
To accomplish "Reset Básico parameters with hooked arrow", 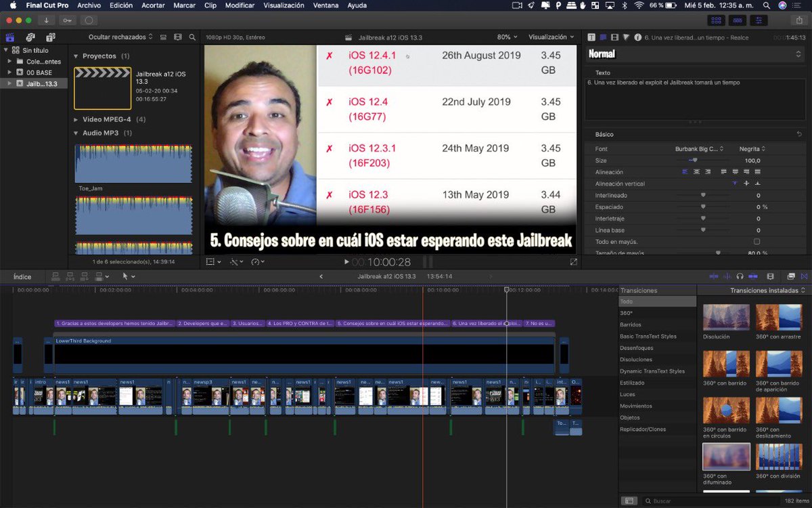I will click(799, 134).
